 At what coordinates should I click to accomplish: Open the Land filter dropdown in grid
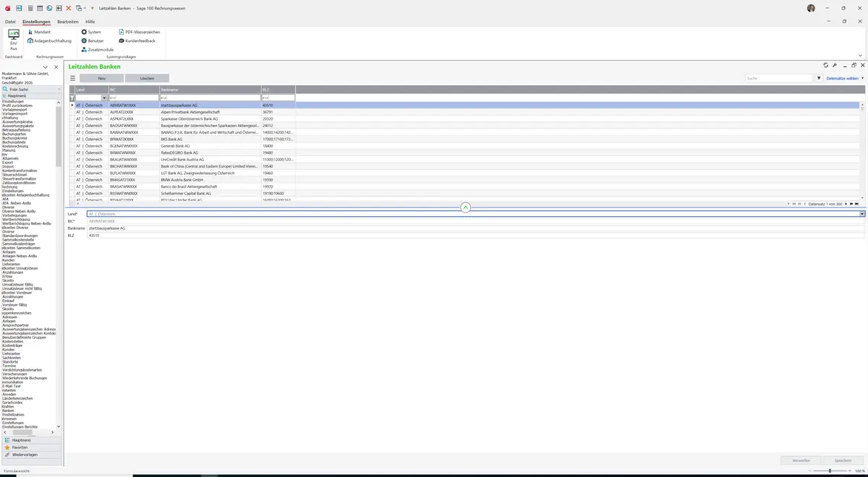click(x=104, y=98)
